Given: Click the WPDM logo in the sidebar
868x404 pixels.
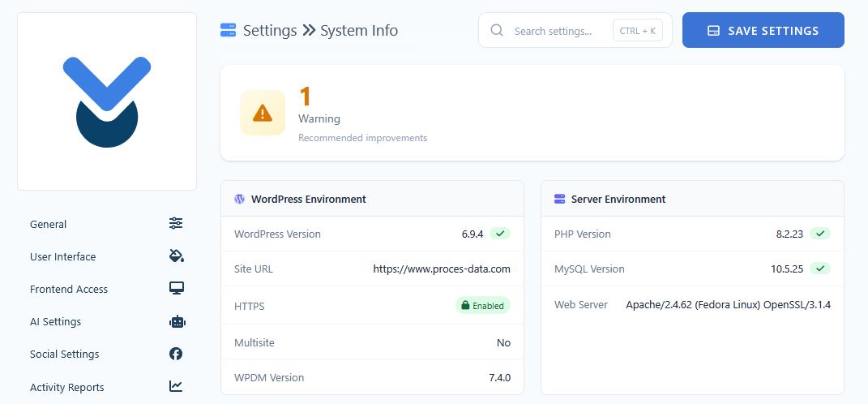Looking at the screenshot, I should 107,102.
